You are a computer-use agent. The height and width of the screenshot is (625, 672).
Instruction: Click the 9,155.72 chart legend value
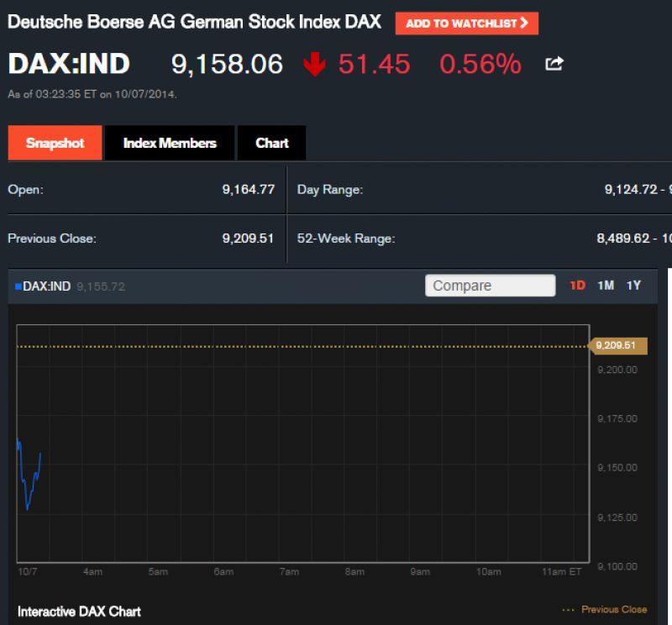[x=101, y=286]
